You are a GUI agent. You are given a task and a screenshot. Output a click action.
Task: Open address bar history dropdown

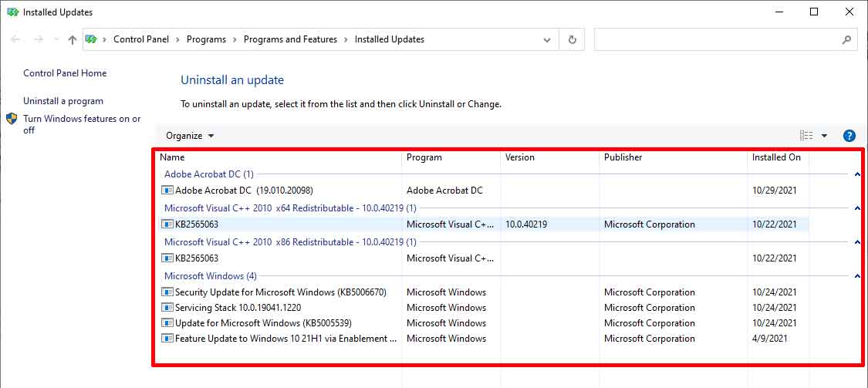(547, 40)
